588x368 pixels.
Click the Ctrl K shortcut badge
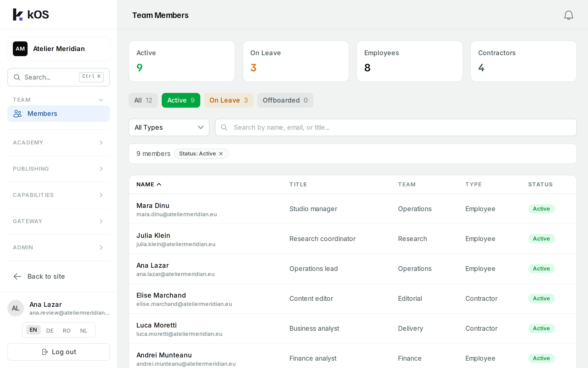[91, 77]
